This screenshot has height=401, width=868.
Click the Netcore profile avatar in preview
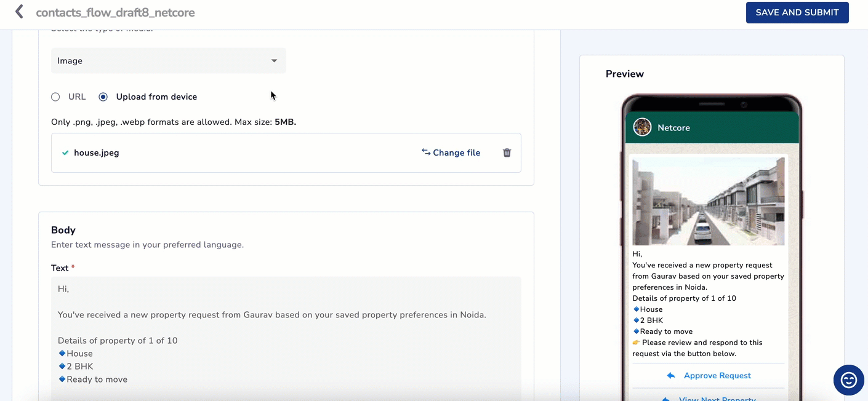pyautogui.click(x=642, y=127)
